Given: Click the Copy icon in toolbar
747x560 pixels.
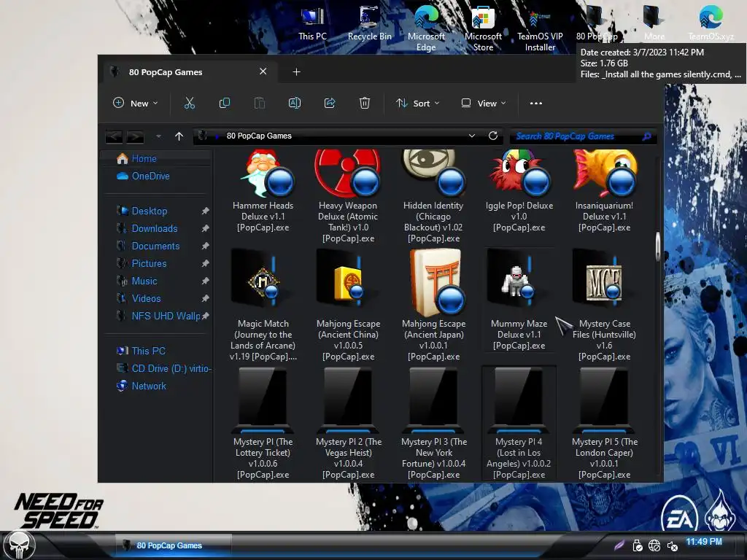Looking at the screenshot, I should click(225, 104).
